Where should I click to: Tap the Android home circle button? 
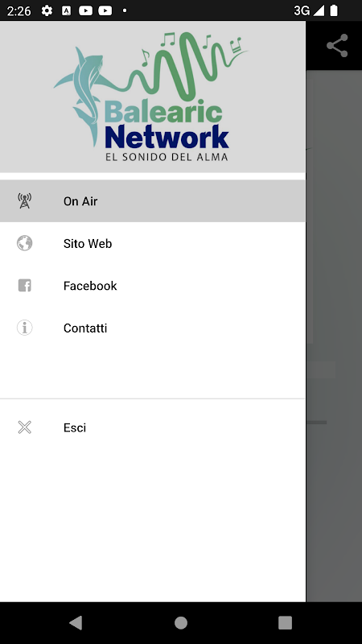[180, 622]
